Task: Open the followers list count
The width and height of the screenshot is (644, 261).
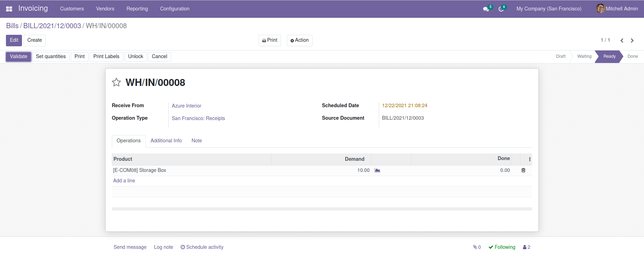Action: click(527, 247)
